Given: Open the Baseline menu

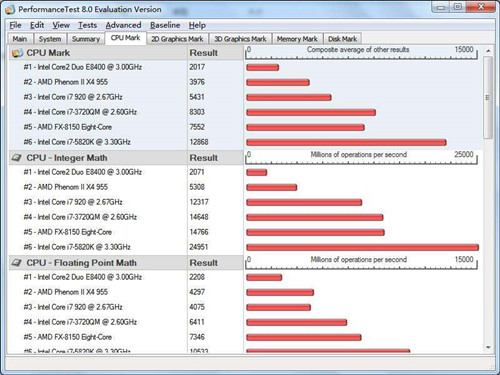Looking at the screenshot, I should click(x=165, y=25).
